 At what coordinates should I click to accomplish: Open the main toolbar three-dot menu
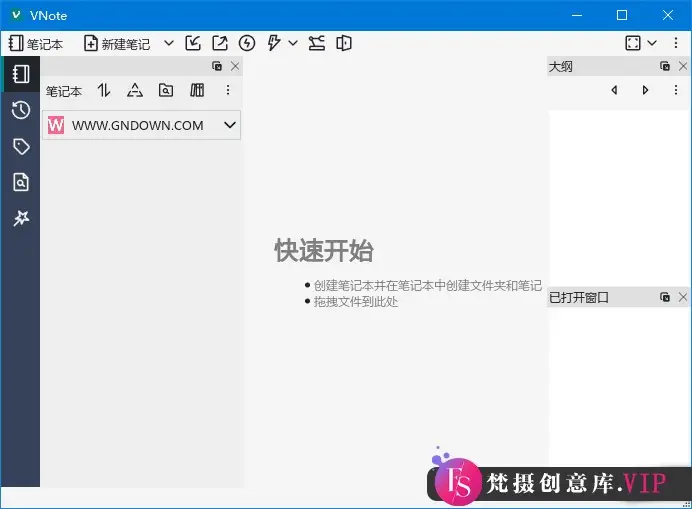(676, 43)
